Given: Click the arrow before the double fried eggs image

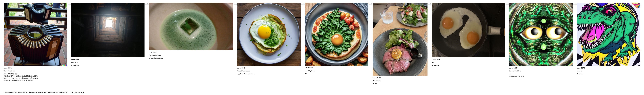Looking at the screenshot, I should tap(430, 4).
